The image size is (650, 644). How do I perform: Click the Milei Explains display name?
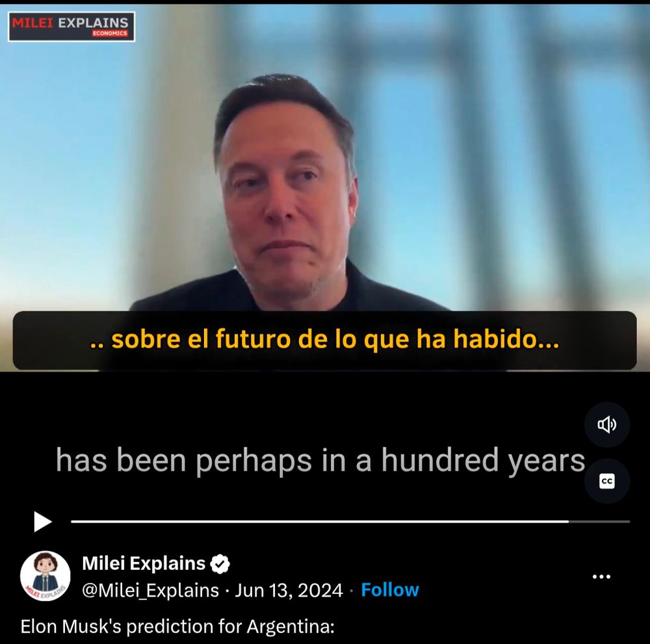point(144,563)
